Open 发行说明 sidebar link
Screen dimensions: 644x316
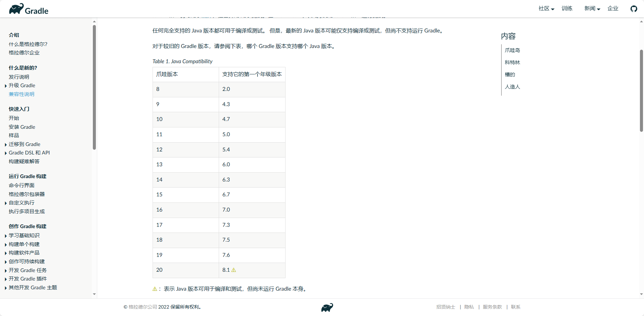[19, 77]
